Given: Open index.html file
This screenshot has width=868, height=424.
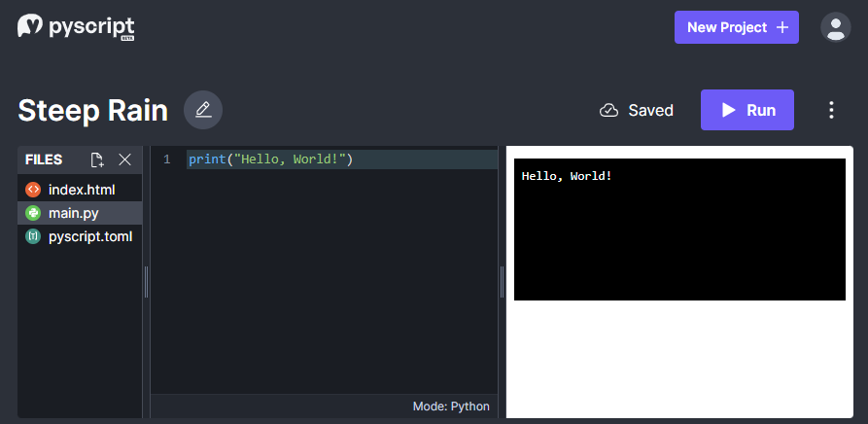Looking at the screenshot, I should tap(80, 190).
